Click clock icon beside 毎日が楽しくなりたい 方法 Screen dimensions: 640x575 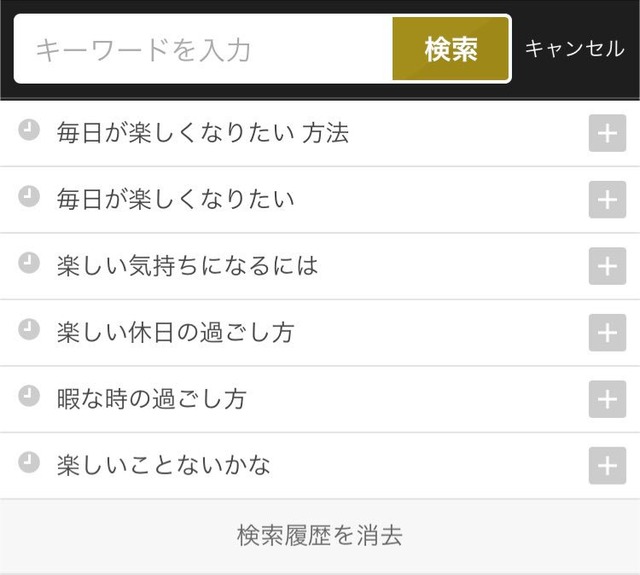(30, 131)
